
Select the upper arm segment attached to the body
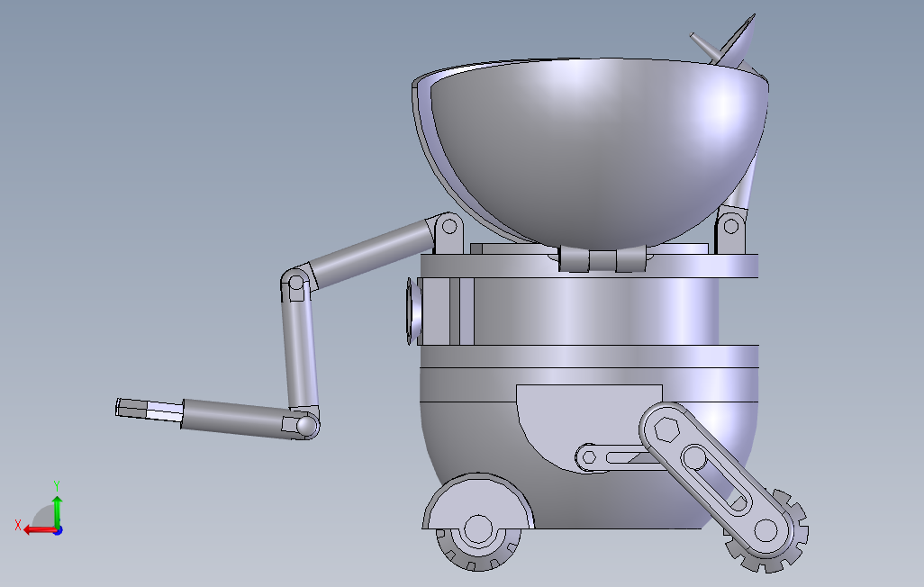(x=371, y=253)
